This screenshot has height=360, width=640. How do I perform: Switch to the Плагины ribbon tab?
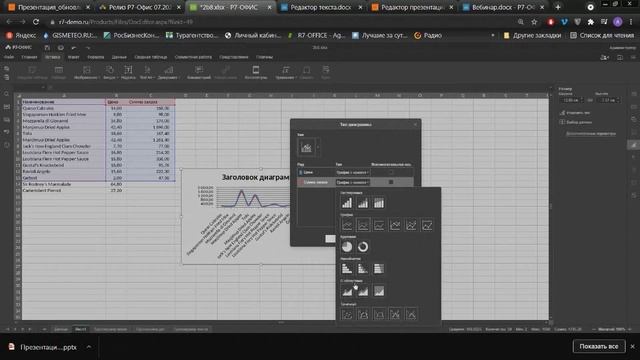(264, 57)
